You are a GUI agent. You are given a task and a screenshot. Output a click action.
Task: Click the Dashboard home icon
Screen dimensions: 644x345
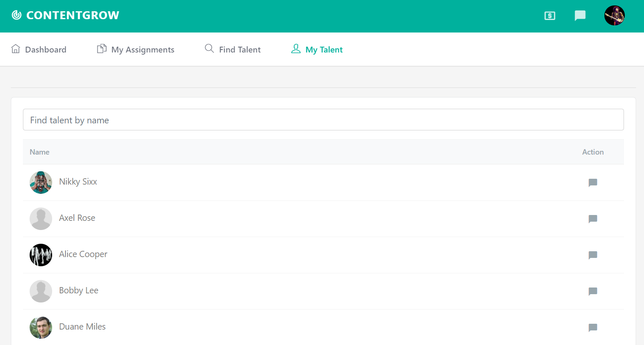click(x=15, y=49)
